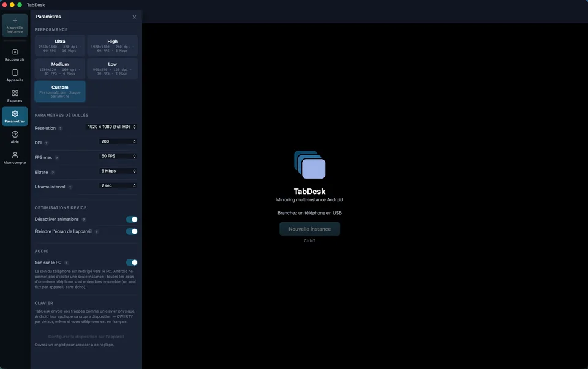Image resolution: width=588 pixels, height=369 pixels.
Task: Click Configurer la disposition sur l'appareil
Action: [x=86, y=337]
